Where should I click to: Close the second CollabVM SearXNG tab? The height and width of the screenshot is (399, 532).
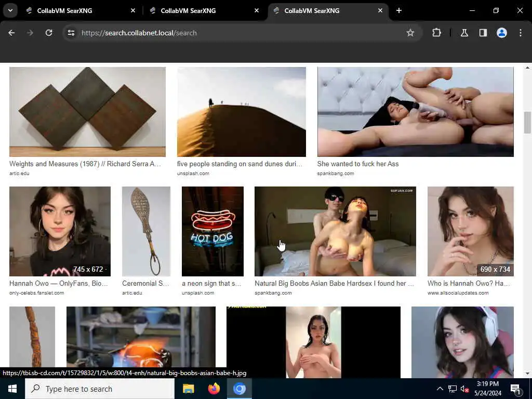pyautogui.click(x=257, y=10)
